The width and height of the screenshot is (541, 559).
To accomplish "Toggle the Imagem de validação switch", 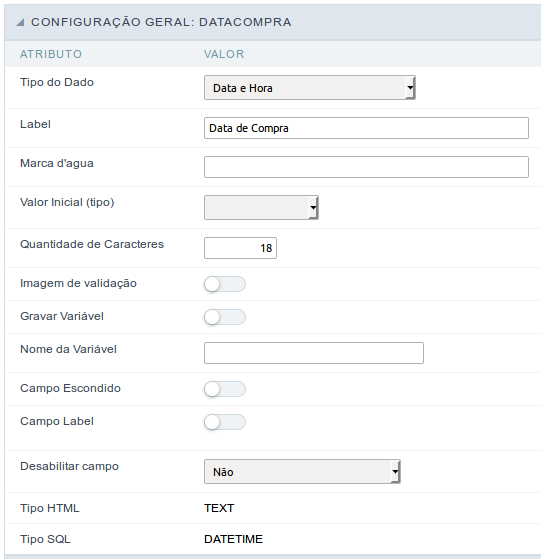I will tap(225, 284).
